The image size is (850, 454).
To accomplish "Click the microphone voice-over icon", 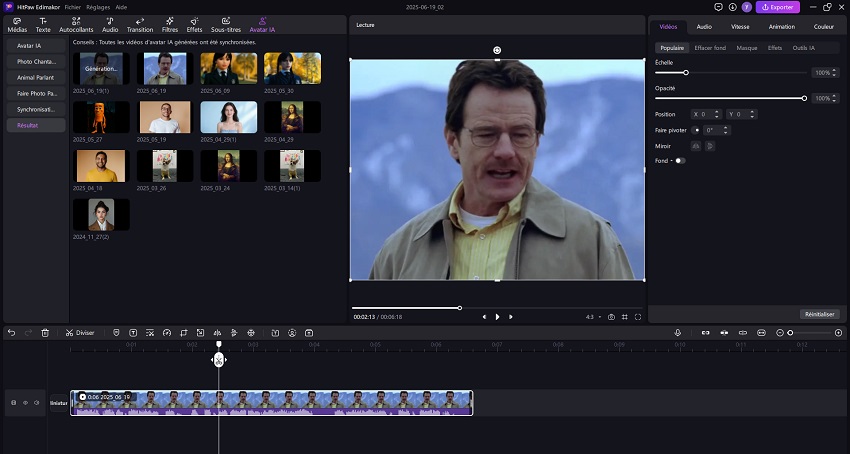I will 678,332.
